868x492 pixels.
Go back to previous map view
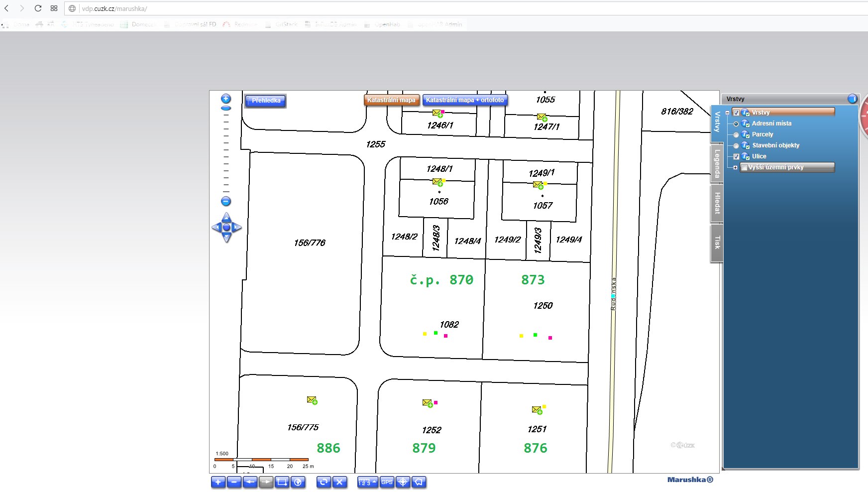coord(250,482)
